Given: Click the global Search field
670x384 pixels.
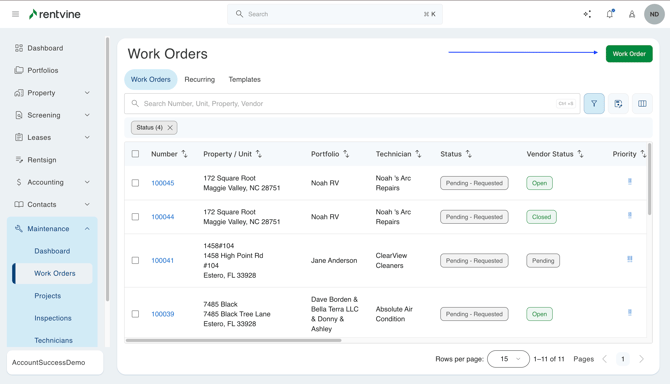Looking at the screenshot, I should pyautogui.click(x=335, y=14).
